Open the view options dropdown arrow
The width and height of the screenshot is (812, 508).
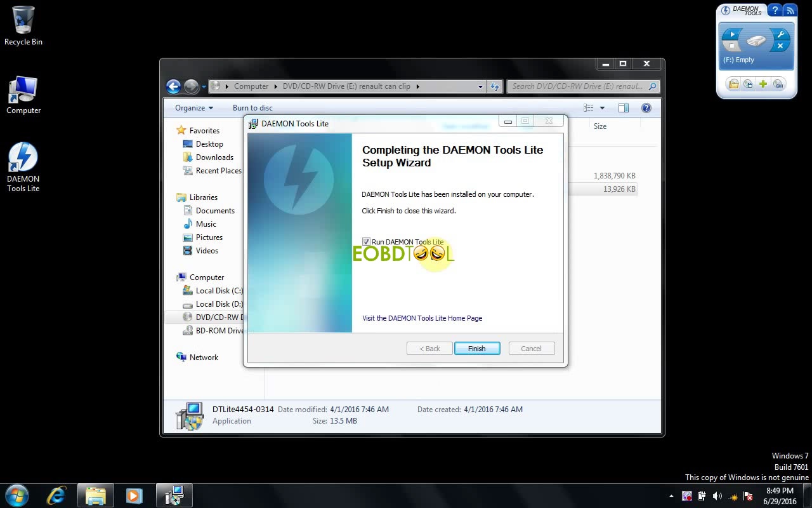602,108
